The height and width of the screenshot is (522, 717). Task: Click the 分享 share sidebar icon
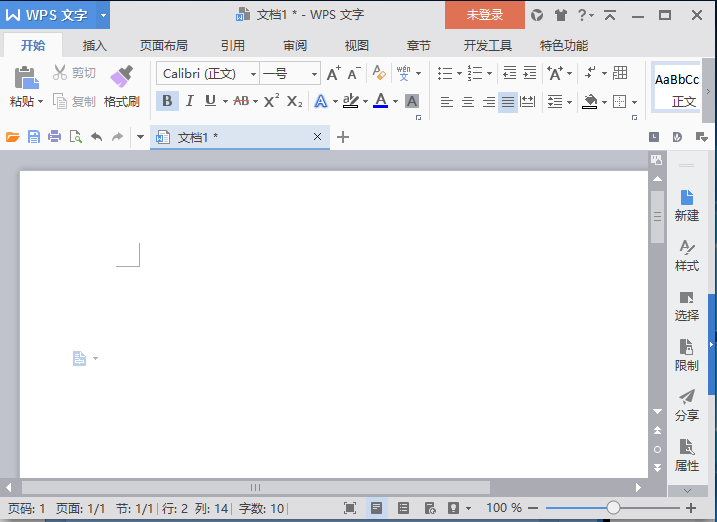(686, 405)
